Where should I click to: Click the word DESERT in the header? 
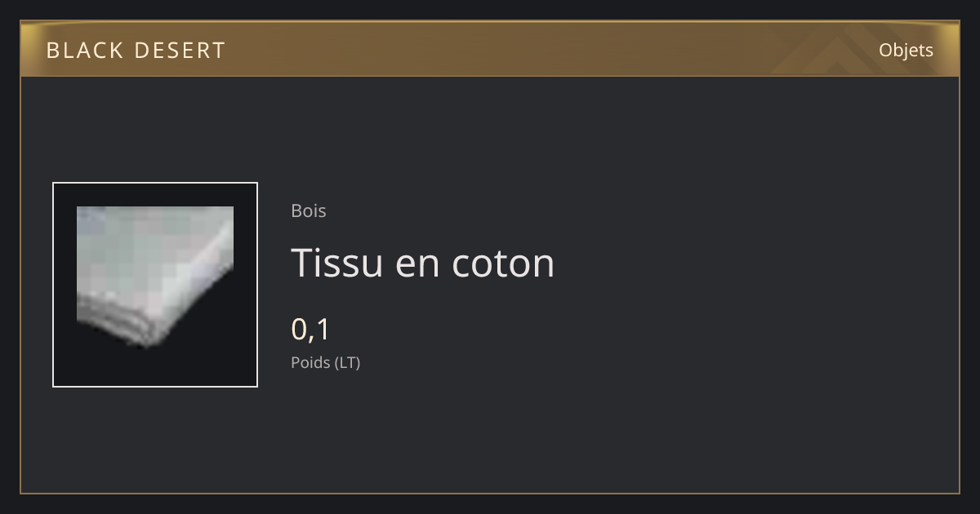pyautogui.click(x=180, y=51)
